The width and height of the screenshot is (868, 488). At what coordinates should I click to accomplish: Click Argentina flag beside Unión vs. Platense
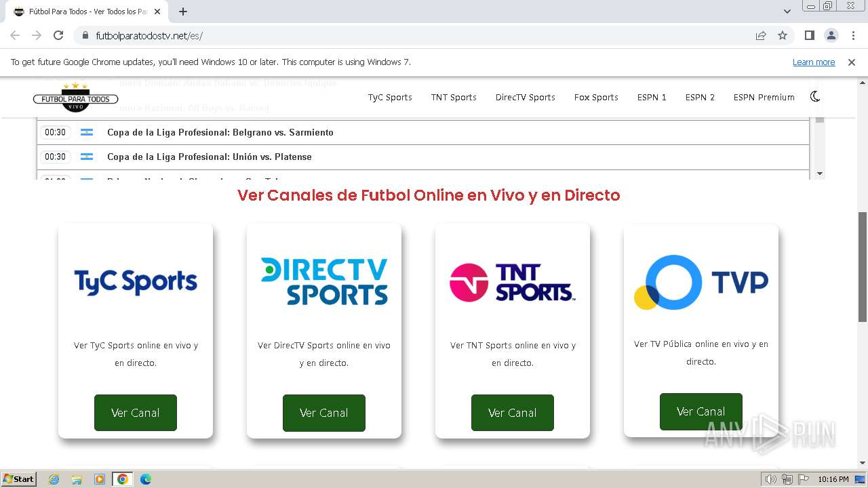(87, 157)
